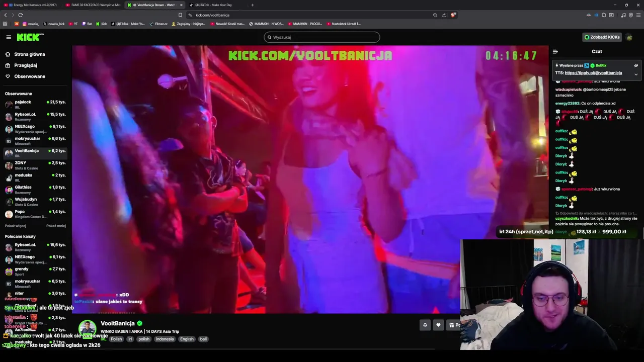The height and width of the screenshot is (362, 644).
Task: Collapse followed list with Pokaż mniej
Action: tap(56, 226)
